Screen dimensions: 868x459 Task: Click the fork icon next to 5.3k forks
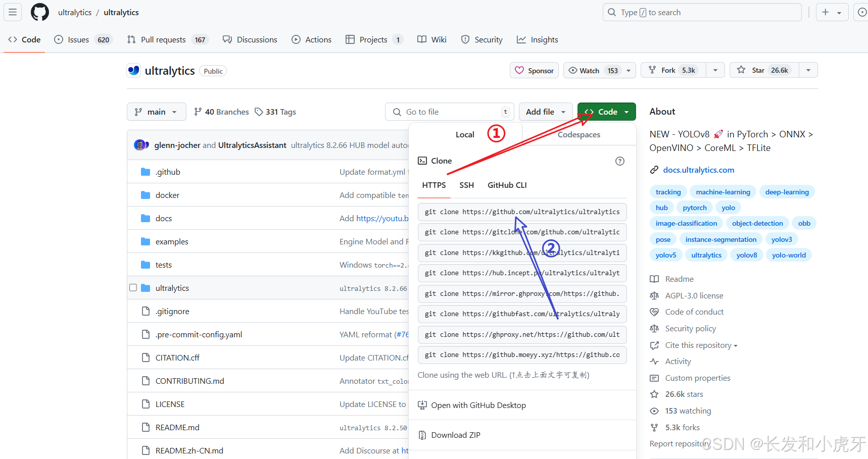[x=654, y=428]
